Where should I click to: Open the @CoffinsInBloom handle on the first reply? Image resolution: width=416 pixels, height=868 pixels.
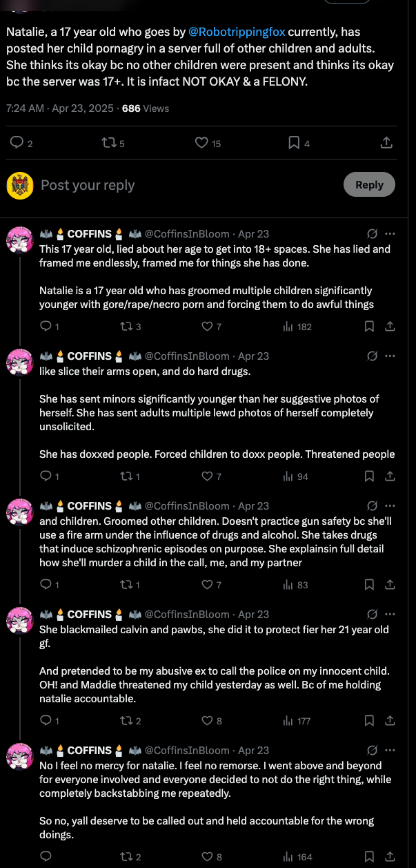coord(186,234)
